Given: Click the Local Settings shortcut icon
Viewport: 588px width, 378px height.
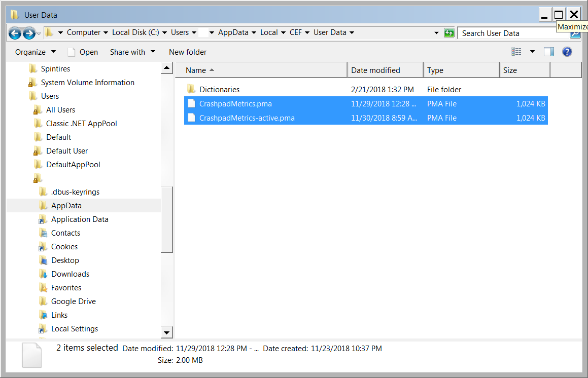Looking at the screenshot, I should [x=43, y=328].
